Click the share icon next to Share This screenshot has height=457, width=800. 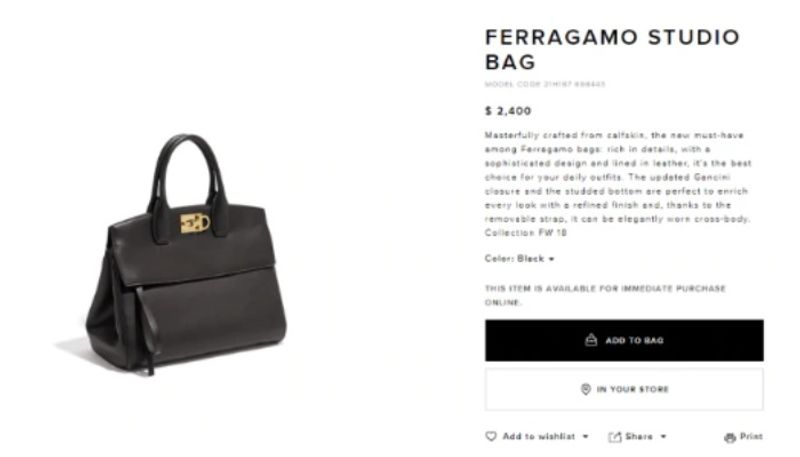pyautogui.click(x=615, y=437)
